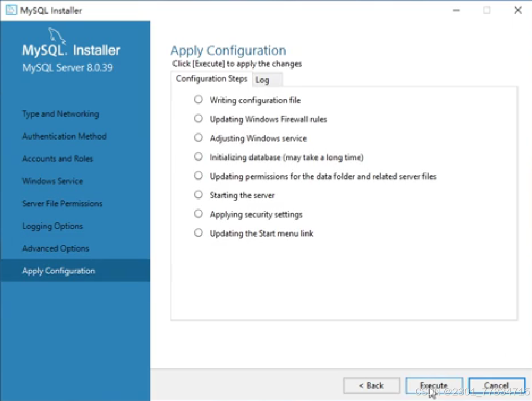Open Server File Permissions step in sidebar
Viewport: 532px width, 401px height.
click(x=62, y=203)
